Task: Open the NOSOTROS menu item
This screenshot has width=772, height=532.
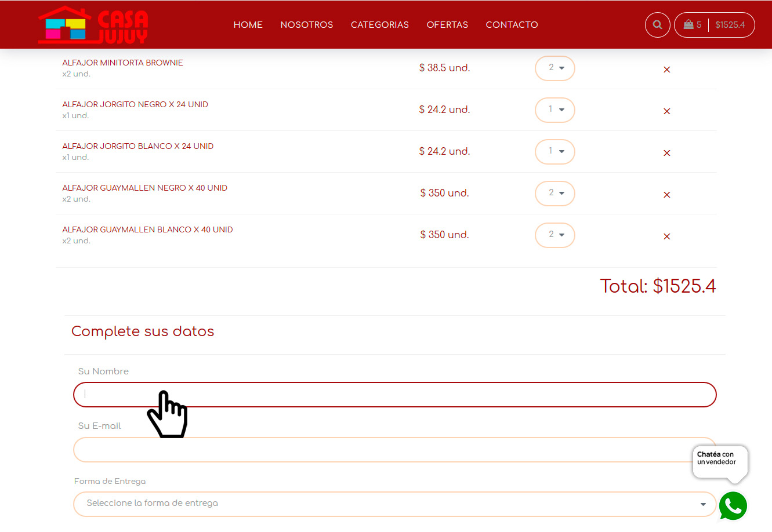Action: [307, 25]
